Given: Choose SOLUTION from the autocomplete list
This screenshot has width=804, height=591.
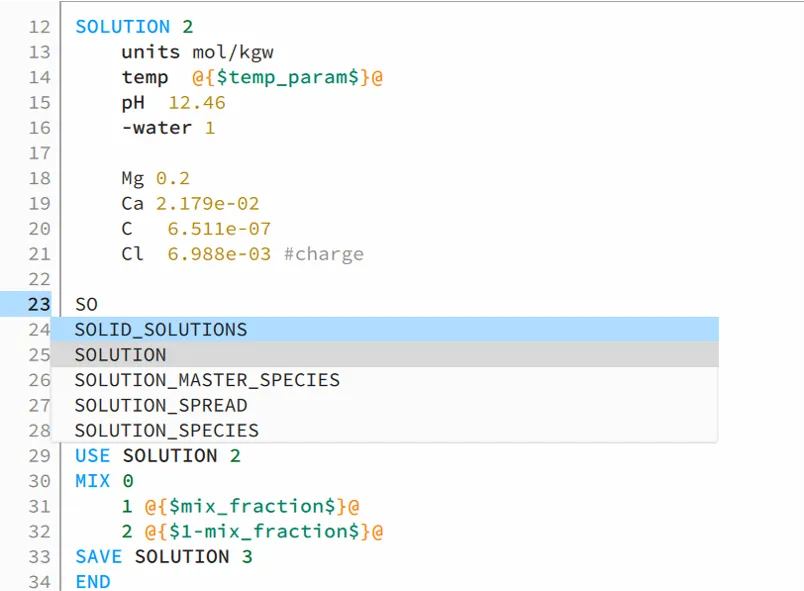Looking at the screenshot, I should tap(385, 355).
